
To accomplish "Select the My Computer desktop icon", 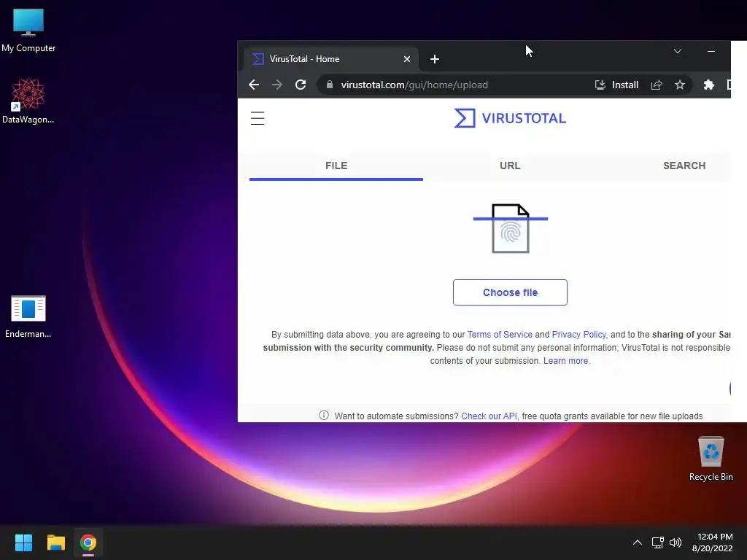I will point(28,31).
